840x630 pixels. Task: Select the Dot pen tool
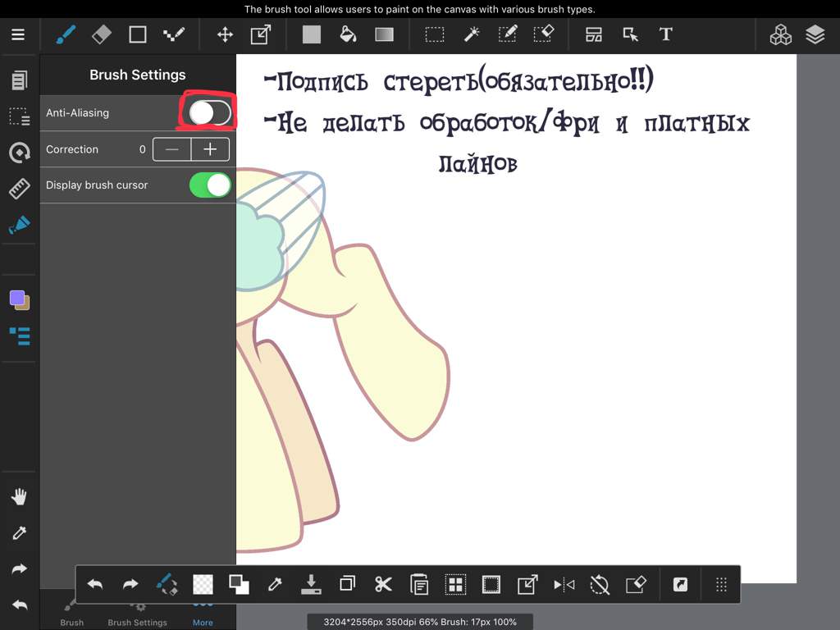pyautogui.click(x=174, y=34)
